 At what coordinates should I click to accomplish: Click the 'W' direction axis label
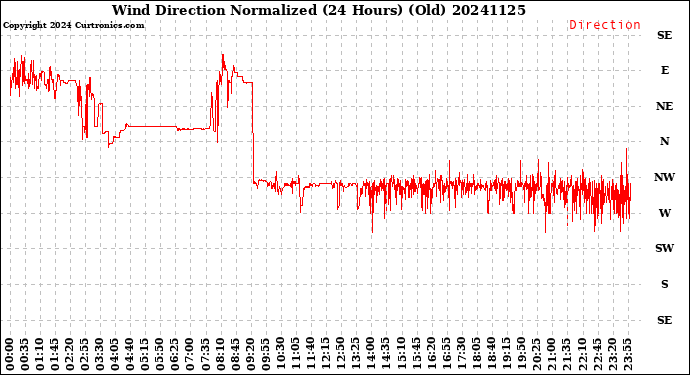(x=664, y=213)
